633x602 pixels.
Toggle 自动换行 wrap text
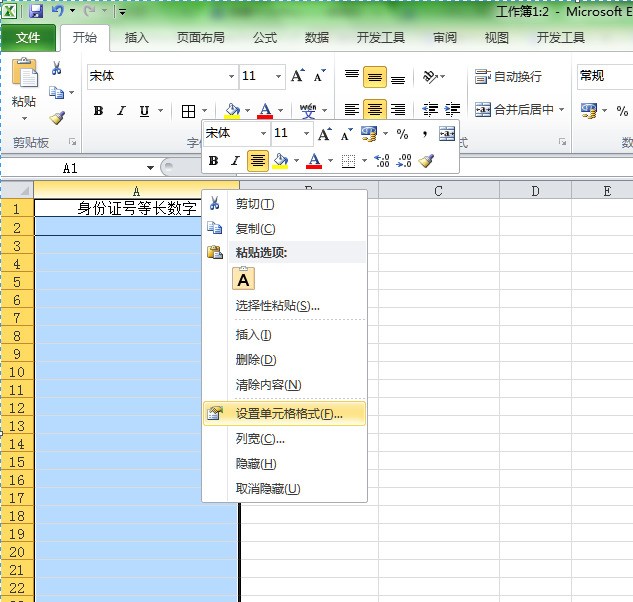pos(508,76)
